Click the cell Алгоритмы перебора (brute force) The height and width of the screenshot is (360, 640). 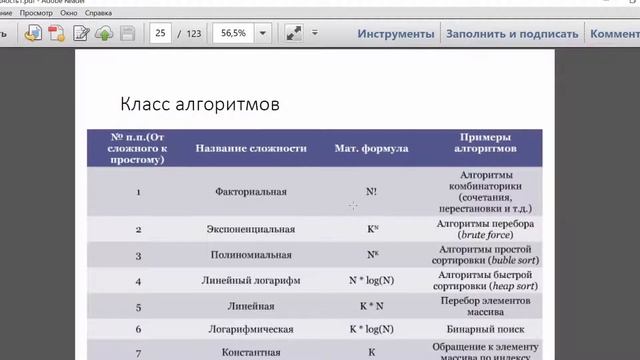[485, 229]
